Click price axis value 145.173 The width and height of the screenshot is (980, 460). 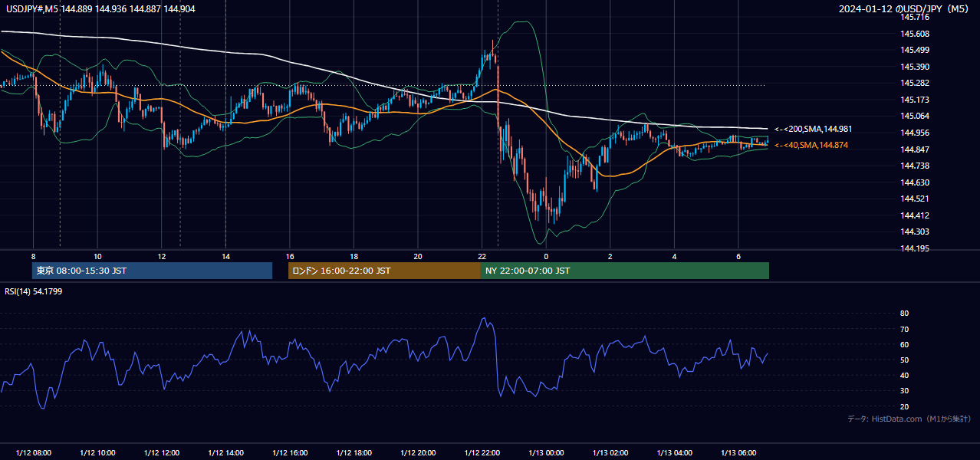(x=916, y=100)
